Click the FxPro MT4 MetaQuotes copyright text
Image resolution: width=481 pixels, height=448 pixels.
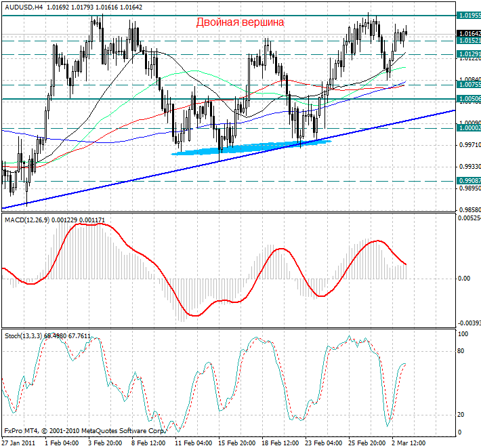coord(84,430)
